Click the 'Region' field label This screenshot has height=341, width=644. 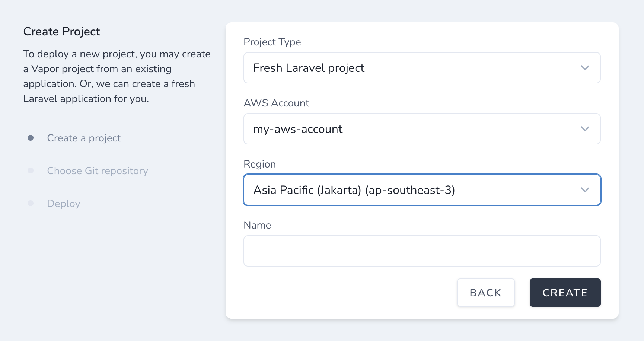259,164
